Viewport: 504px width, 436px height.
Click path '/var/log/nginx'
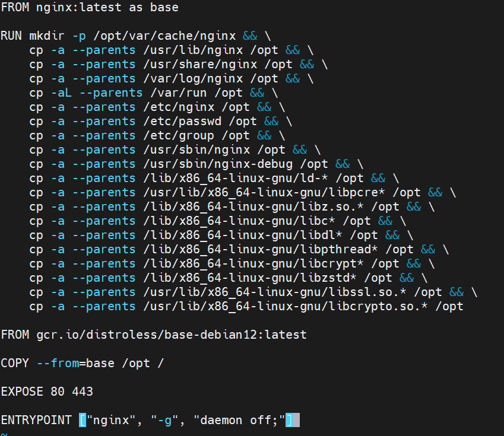pos(193,79)
